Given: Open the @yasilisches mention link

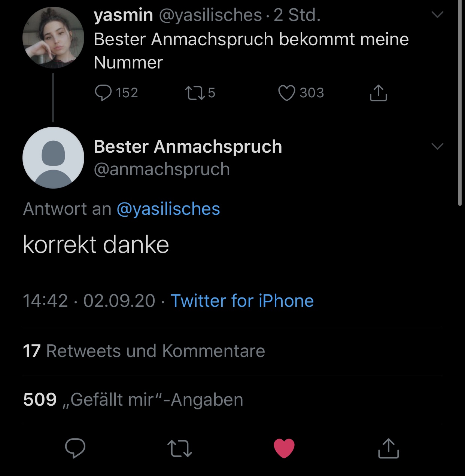Looking at the screenshot, I should 168,209.
